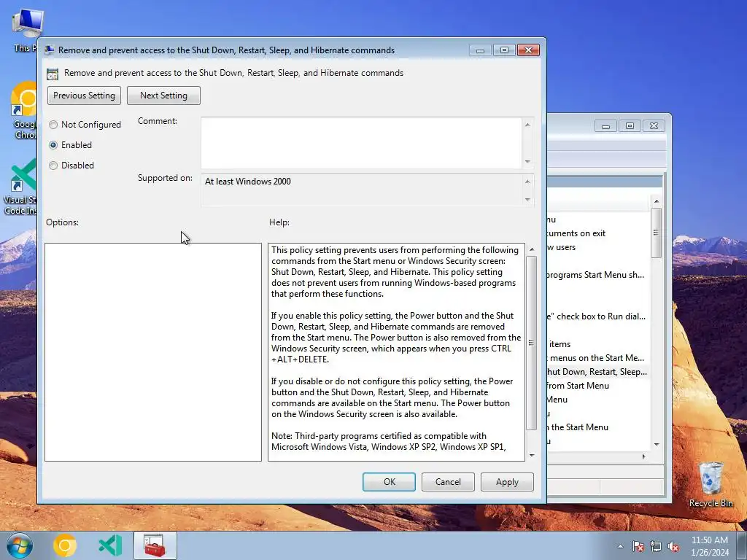Viewport: 747px width, 560px height.
Task: Click the Options pane list box
Action: [153, 352]
